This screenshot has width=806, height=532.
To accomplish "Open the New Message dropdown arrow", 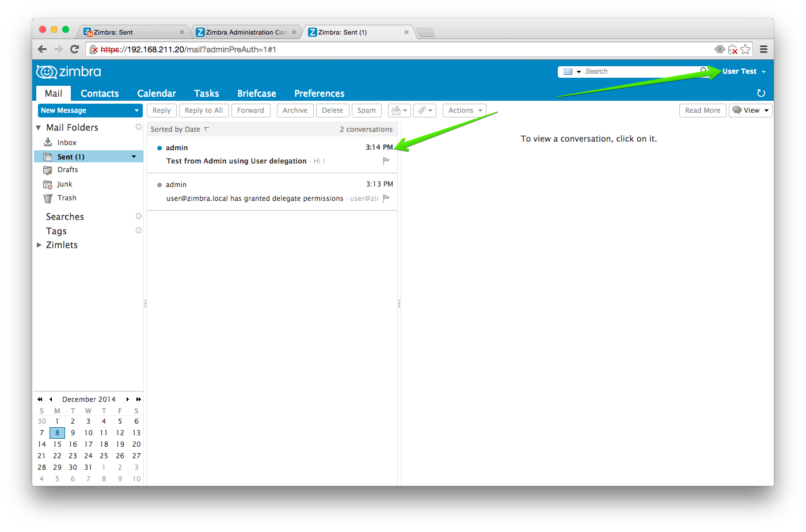I will (136, 111).
